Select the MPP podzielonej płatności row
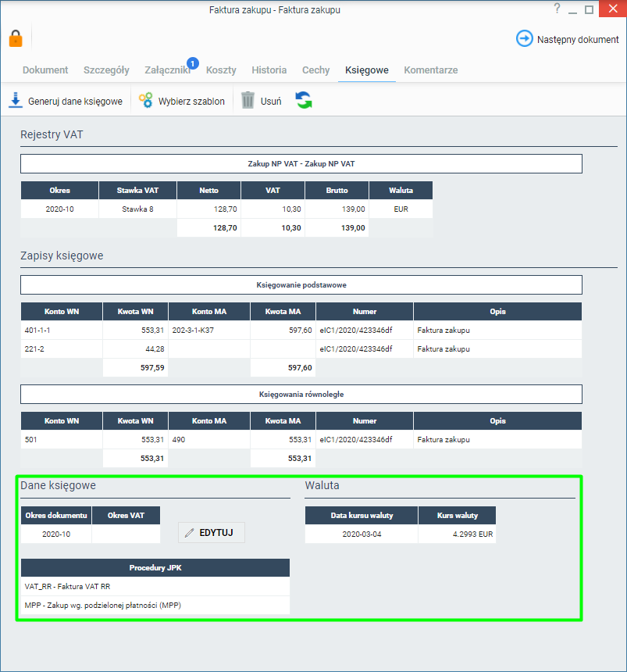Screen dimensions: 627x672 (155, 605)
